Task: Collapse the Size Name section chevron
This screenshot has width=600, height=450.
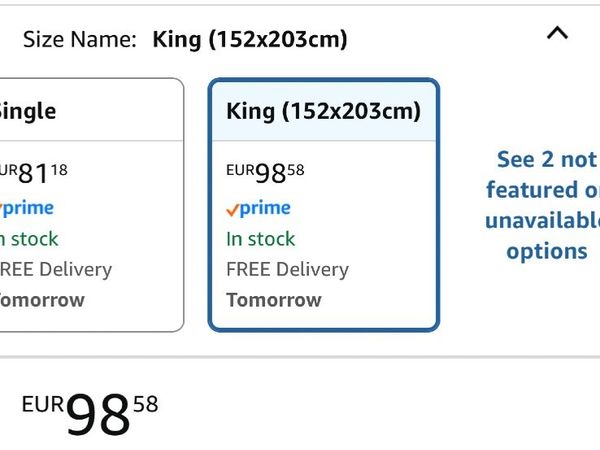Action: click(558, 34)
